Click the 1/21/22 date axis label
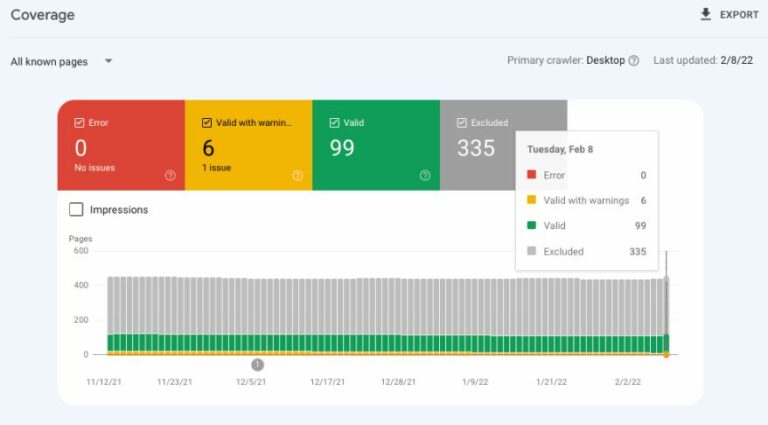Image resolution: width=768 pixels, height=425 pixels. coord(552,382)
